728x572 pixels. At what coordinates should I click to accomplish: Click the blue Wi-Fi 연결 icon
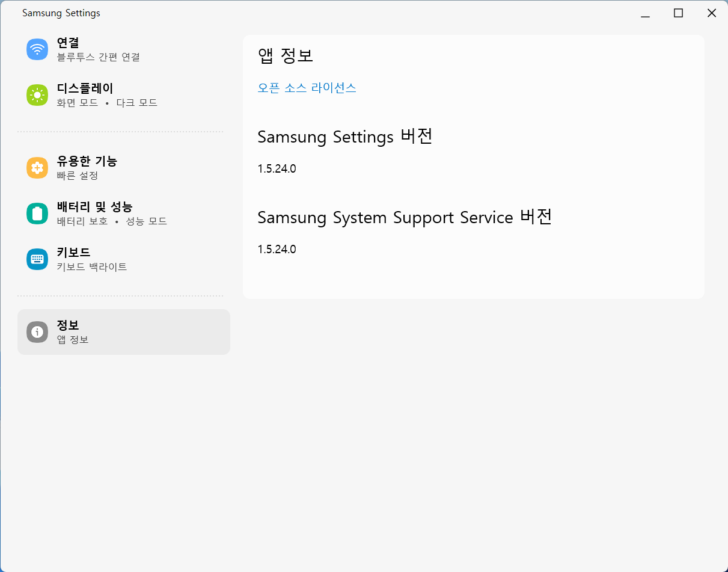(37, 49)
